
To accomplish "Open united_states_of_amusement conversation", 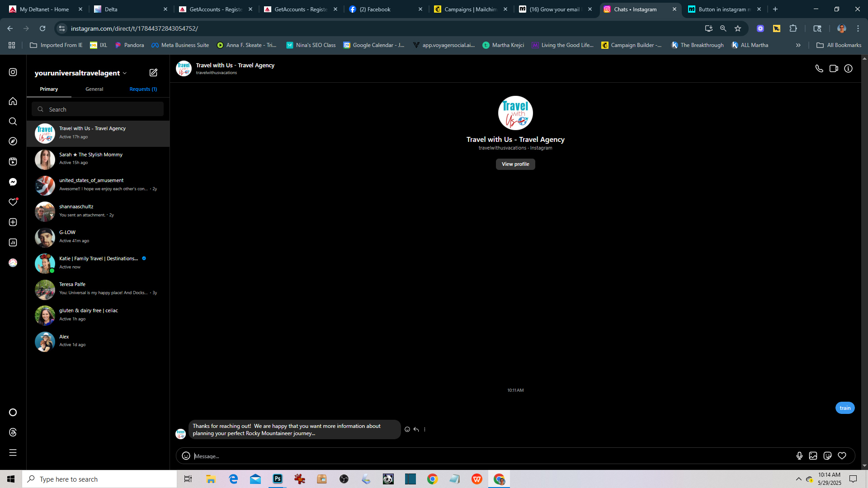I will coord(98,185).
